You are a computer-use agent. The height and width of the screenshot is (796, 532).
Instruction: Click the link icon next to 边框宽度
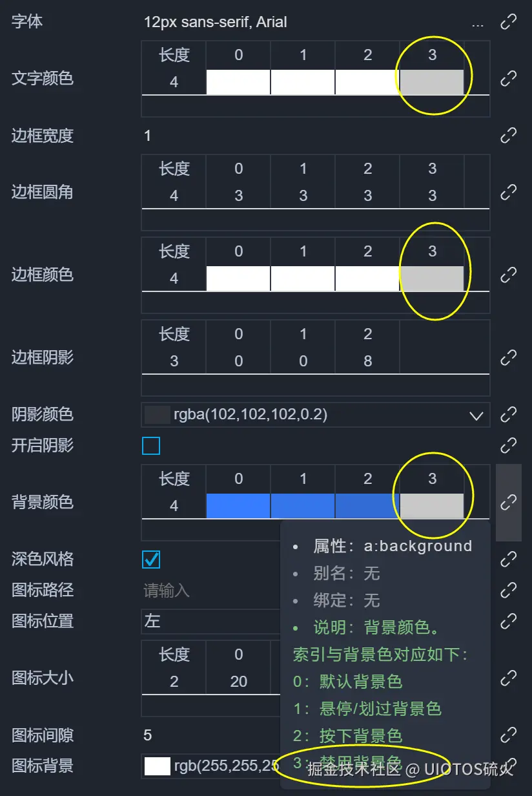(509, 136)
